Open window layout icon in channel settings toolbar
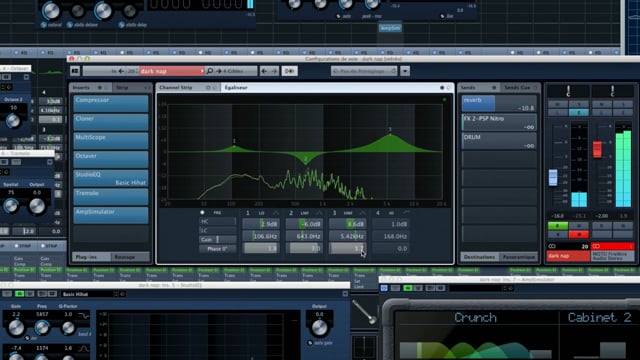The height and width of the screenshot is (360, 640). [x=75, y=71]
